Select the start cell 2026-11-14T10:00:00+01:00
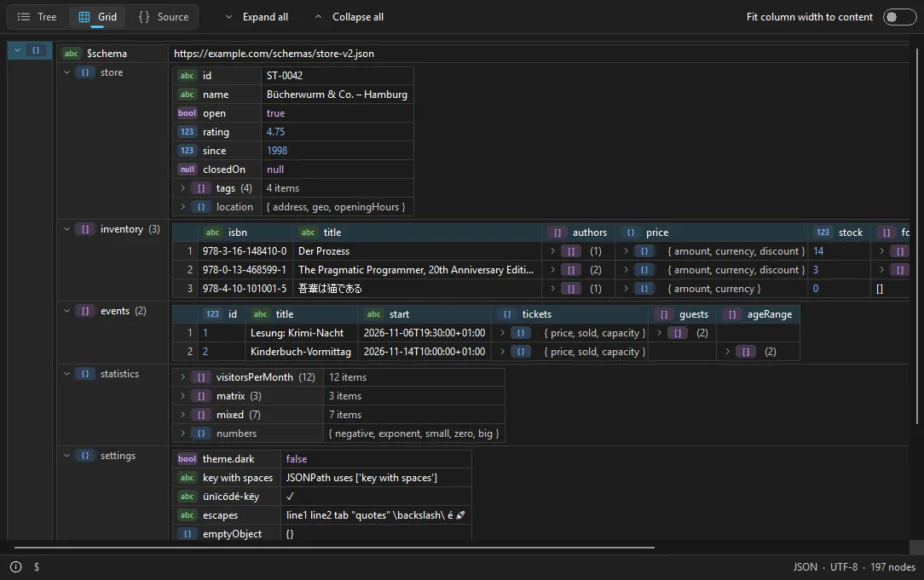Screen dimensions: 924x580 point(424,352)
